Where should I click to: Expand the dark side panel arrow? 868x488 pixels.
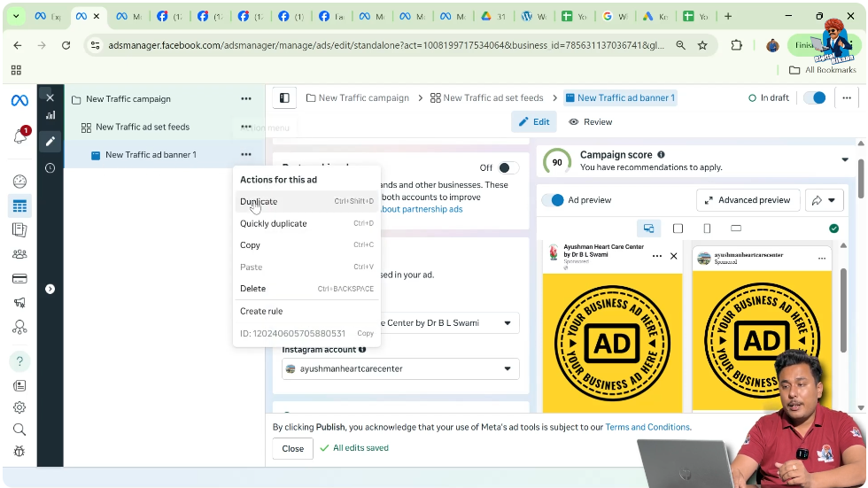[x=50, y=289]
